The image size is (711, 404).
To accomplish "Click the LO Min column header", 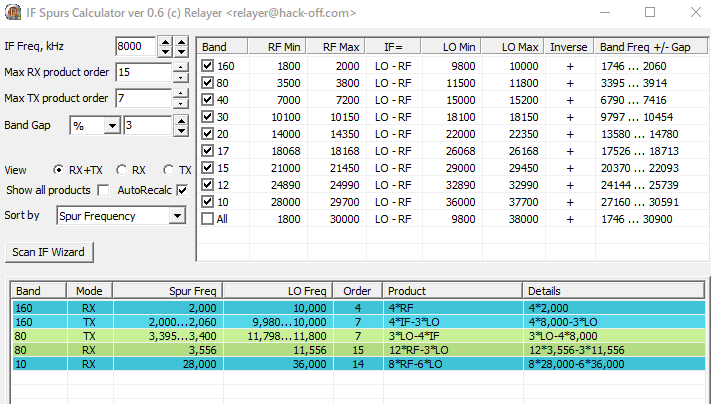I will click(x=459, y=46).
